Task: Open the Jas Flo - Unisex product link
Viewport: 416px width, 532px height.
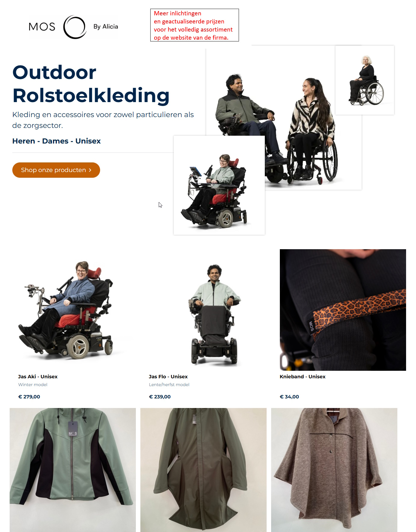Action: point(168,376)
